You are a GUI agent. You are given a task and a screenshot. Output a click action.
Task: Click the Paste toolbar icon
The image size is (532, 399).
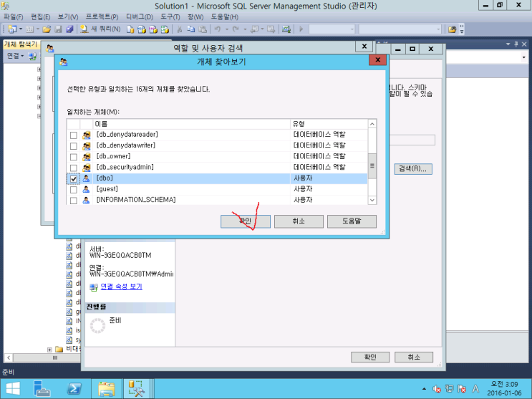203,29
